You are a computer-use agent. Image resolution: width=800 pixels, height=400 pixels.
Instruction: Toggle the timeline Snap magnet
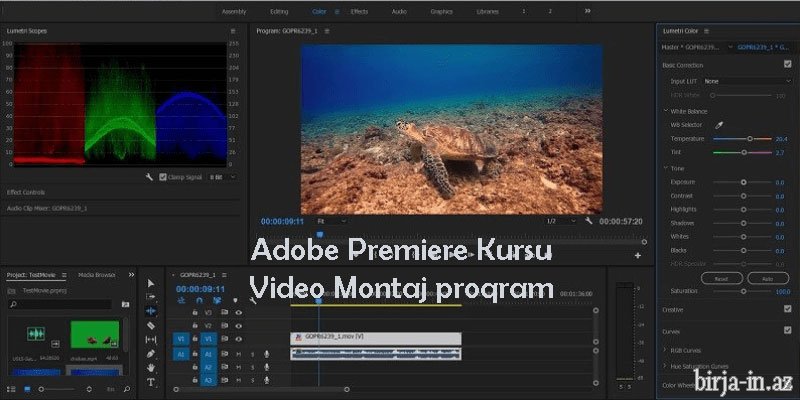click(199, 301)
